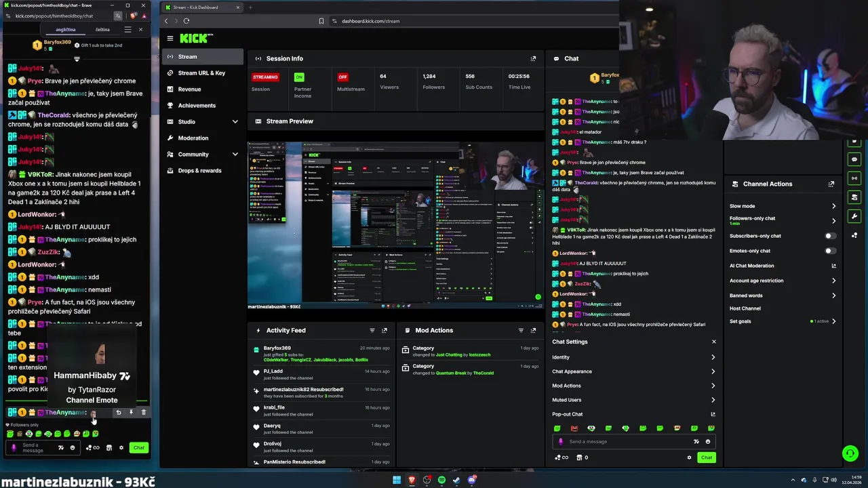Viewport: 868px width, 488px height.
Task: Open the green support headset button
Action: point(850,453)
